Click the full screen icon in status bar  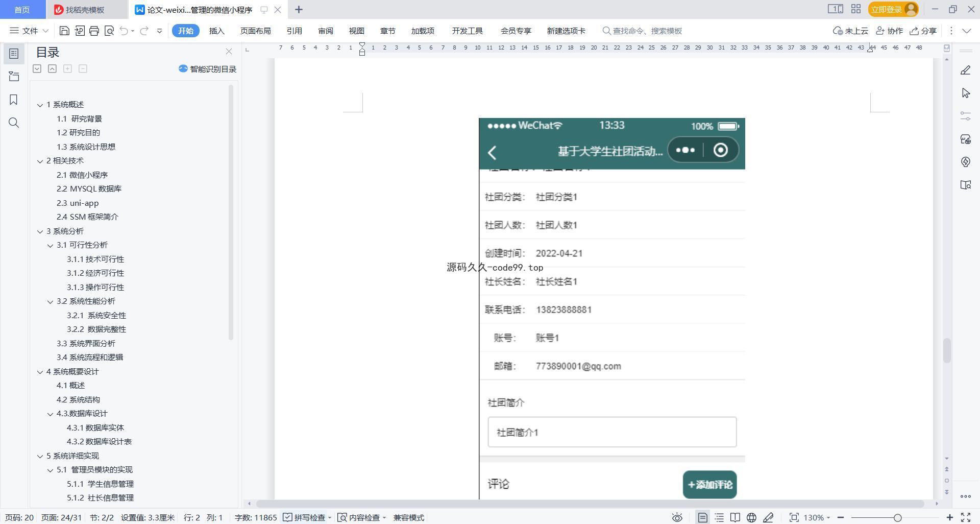click(x=965, y=517)
